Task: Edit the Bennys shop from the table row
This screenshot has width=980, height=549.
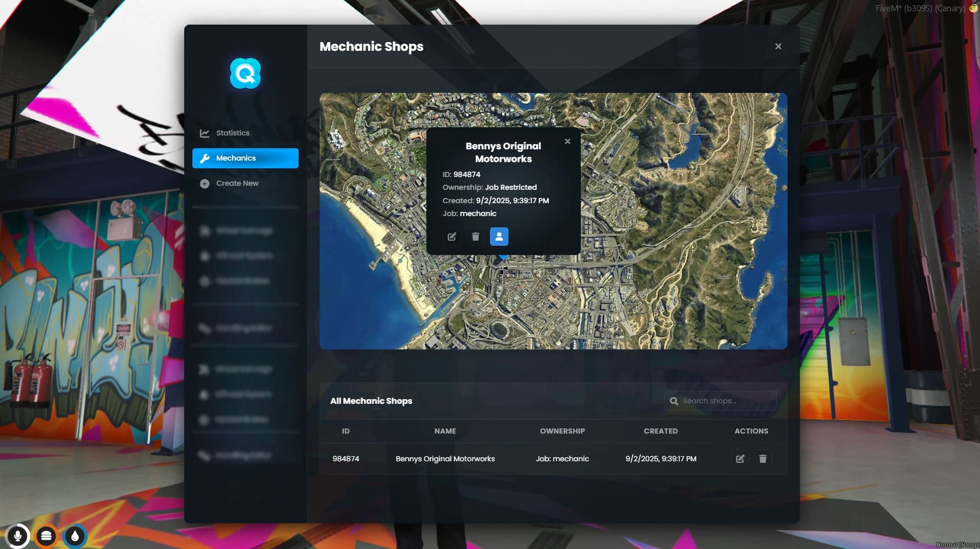Action: tap(739, 459)
